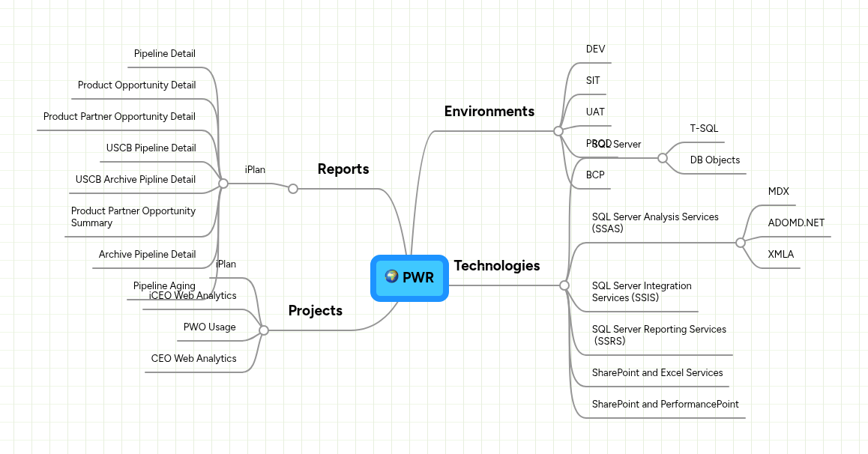Screen dimensions: 868x454
Task: Collapse the SQL Server children circle
Action: tap(663, 158)
